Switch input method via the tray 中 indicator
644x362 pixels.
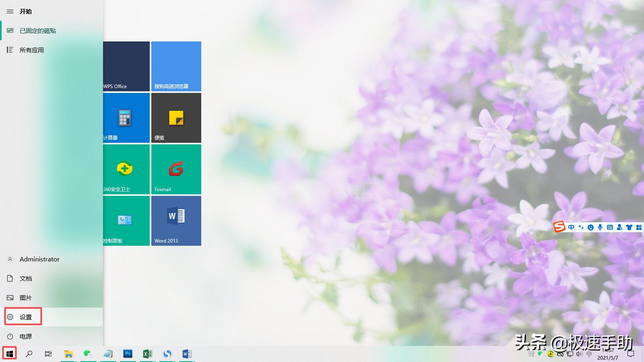[589, 355]
